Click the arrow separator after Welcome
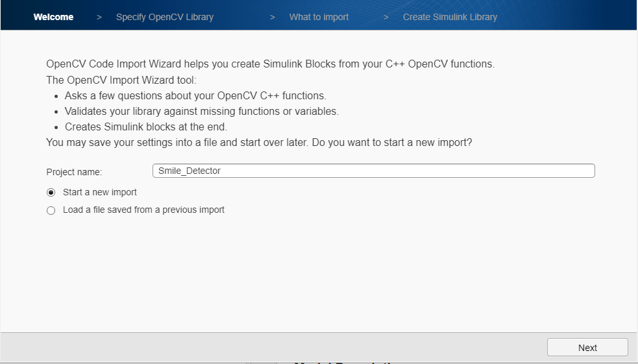This screenshot has width=638, height=364. (99, 17)
